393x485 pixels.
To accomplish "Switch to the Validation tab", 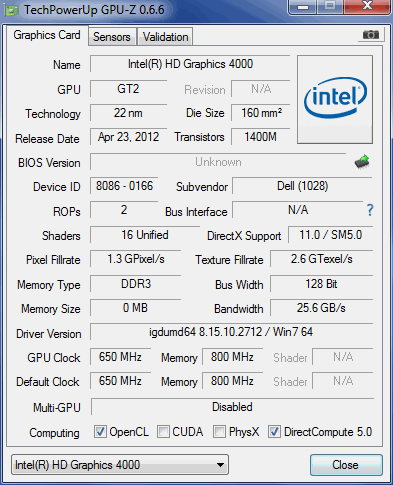I will [166, 37].
